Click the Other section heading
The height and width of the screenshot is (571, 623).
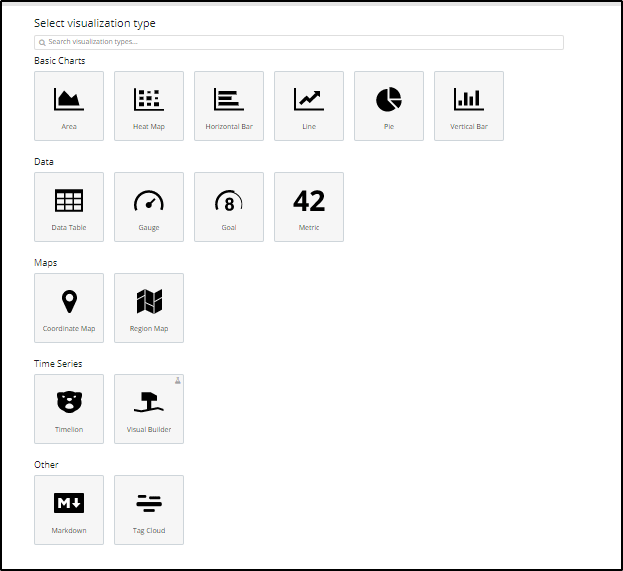[x=46, y=465]
